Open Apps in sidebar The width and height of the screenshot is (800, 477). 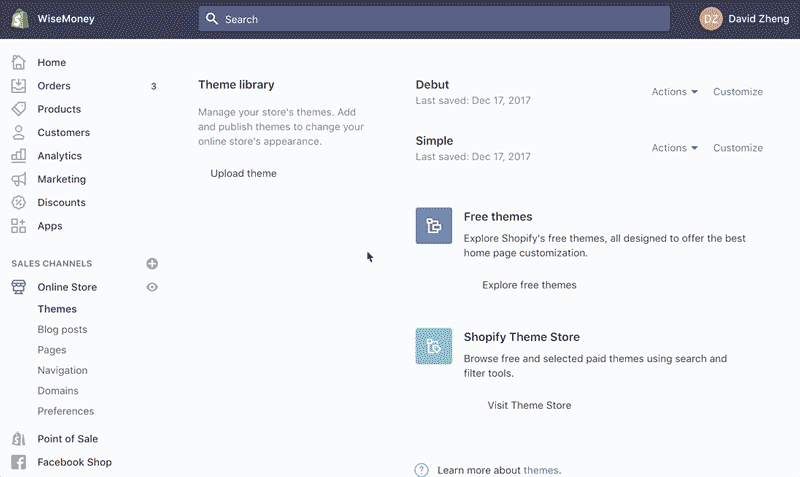50,226
